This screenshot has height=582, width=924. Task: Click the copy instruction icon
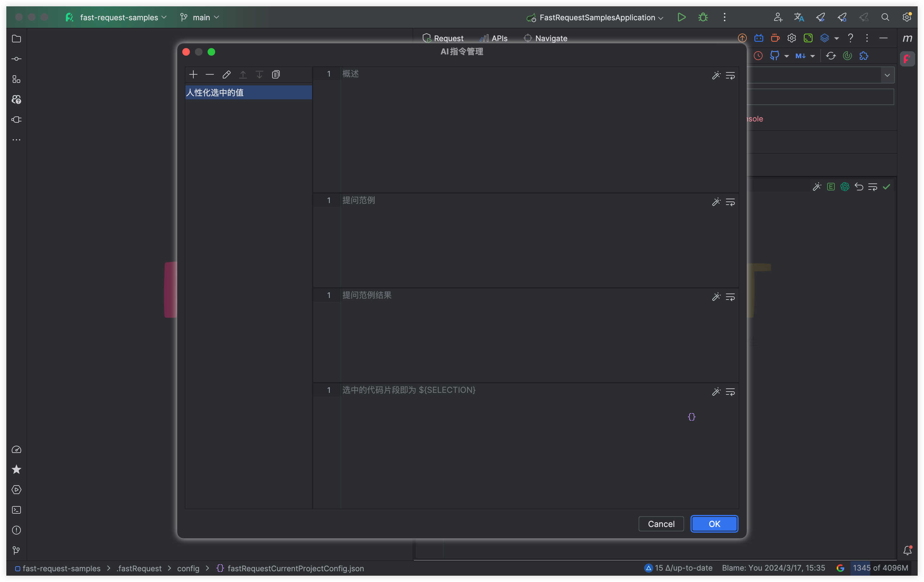point(276,74)
